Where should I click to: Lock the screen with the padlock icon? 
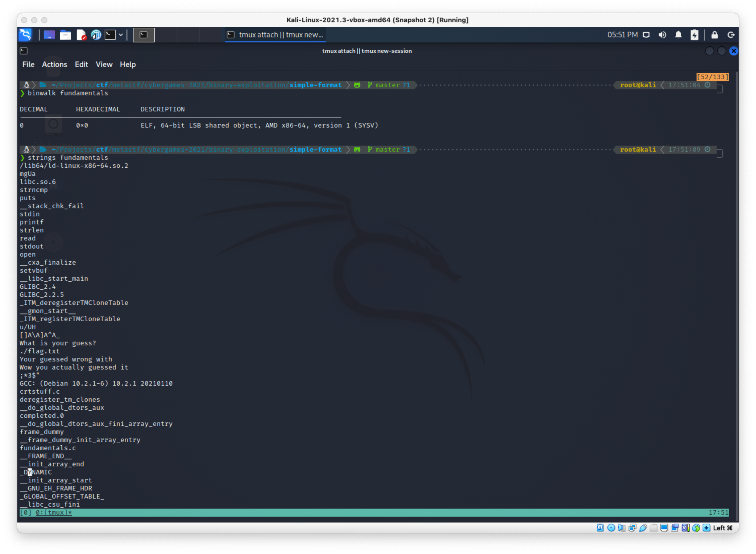715,35
